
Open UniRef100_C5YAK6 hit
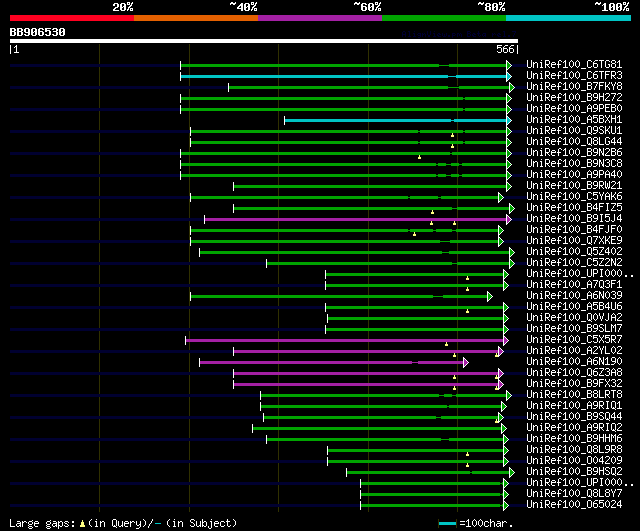point(574,197)
